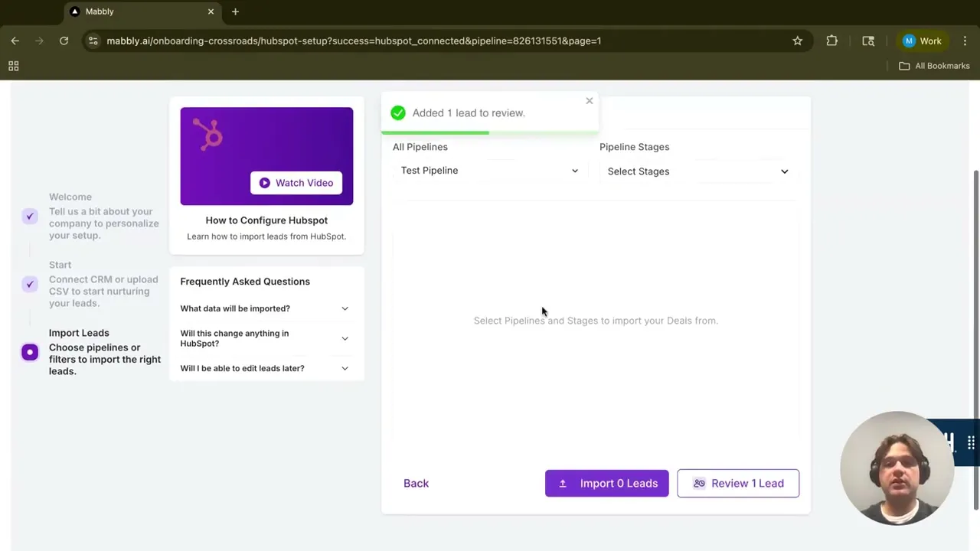980x551 pixels.
Task: Go back with the Back link
Action: [416, 484]
